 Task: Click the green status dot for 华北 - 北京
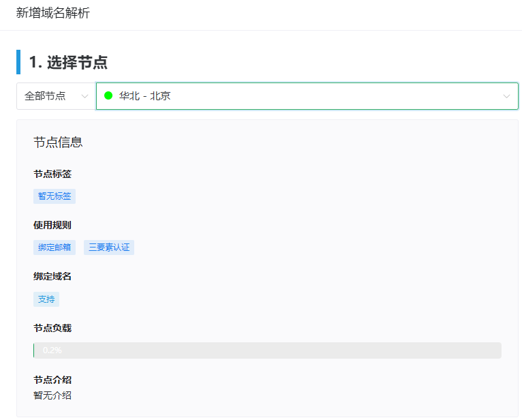click(x=108, y=96)
